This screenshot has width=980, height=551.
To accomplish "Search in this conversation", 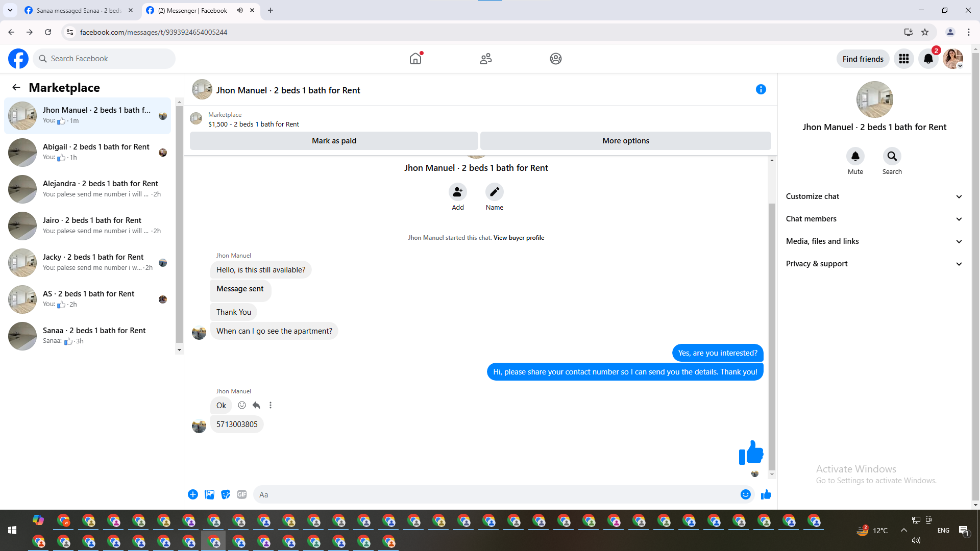I will (892, 156).
